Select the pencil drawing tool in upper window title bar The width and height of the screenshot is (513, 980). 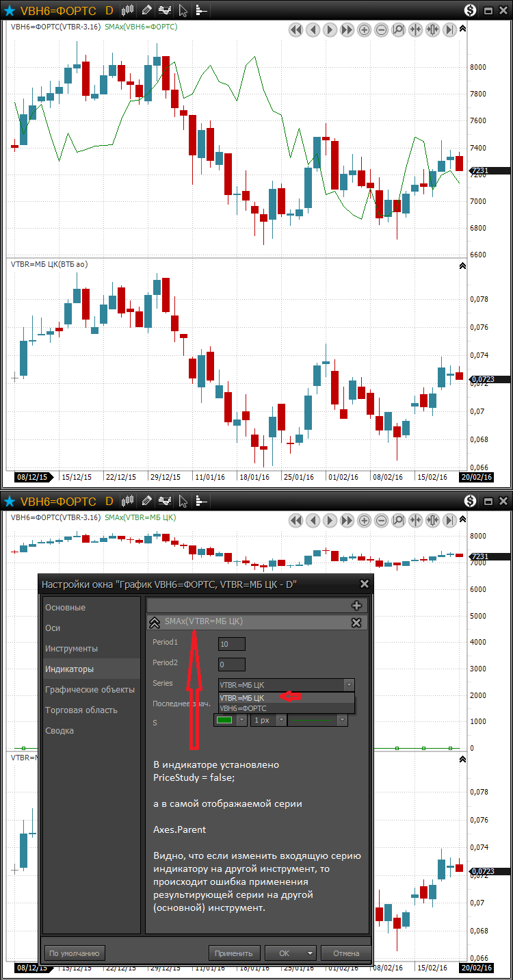(x=146, y=10)
